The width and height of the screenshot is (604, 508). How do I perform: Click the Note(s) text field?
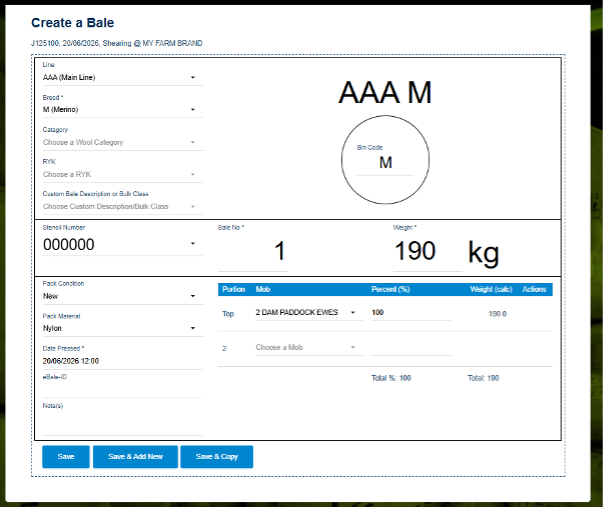122,423
